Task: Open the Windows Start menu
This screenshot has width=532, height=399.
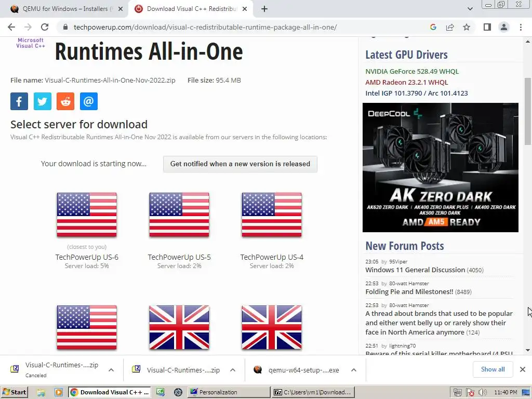Action: tap(14, 392)
